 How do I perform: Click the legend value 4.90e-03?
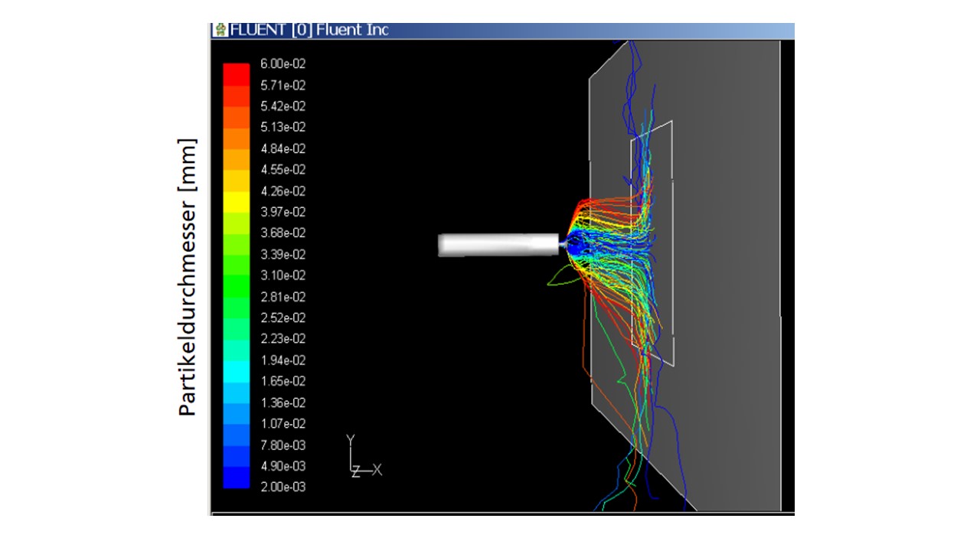pos(283,466)
